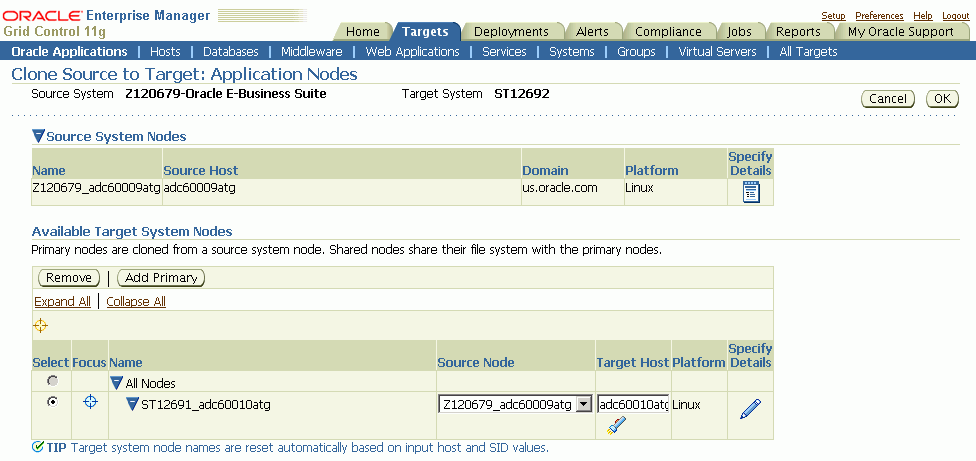Go to the Alerts tab
The image size is (976, 461).
coord(592,31)
